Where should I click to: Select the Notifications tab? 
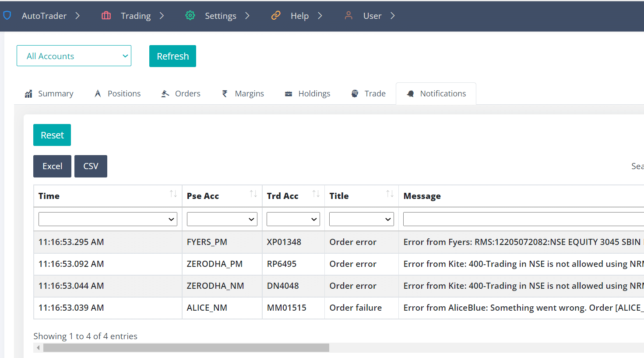436,94
